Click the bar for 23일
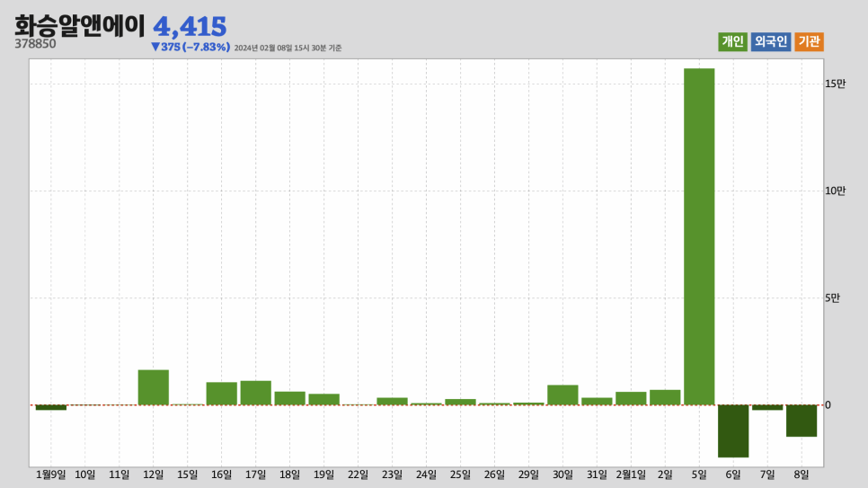The width and height of the screenshot is (868, 488). (x=392, y=401)
